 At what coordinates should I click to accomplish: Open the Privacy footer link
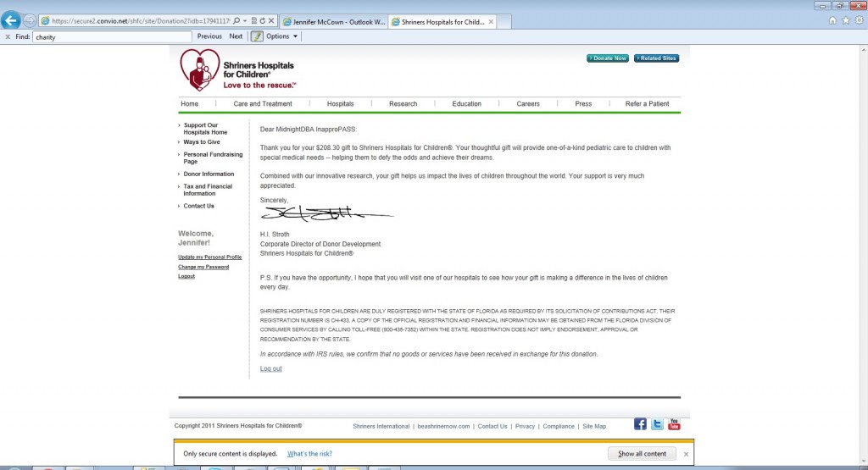(525, 426)
